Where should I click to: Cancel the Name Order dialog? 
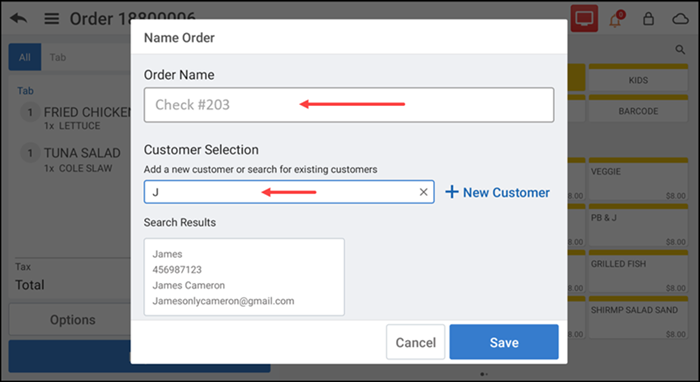[415, 342]
